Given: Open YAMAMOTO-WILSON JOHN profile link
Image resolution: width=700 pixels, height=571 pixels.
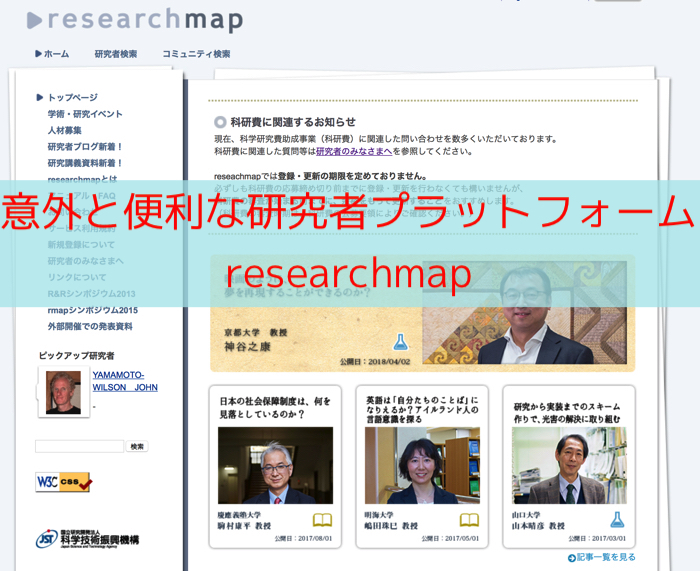Looking at the screenshot, I should click(125, 381).
